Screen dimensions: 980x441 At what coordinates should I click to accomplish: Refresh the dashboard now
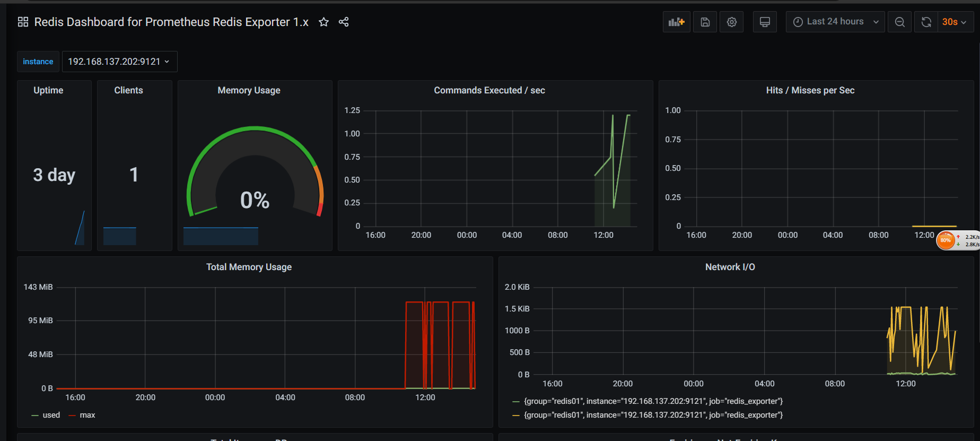point(926,22)
